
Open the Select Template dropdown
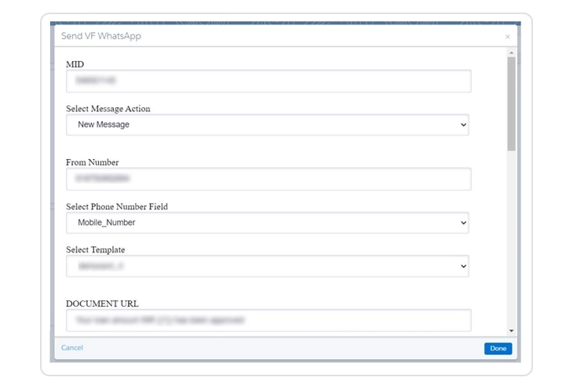tap(267, 267)
